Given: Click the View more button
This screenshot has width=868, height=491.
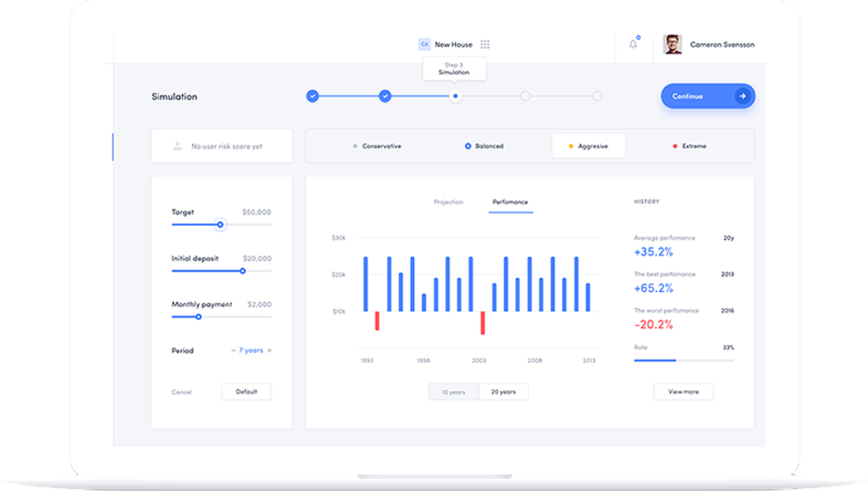Looking at the screenshot, I should tap(683, 391).
